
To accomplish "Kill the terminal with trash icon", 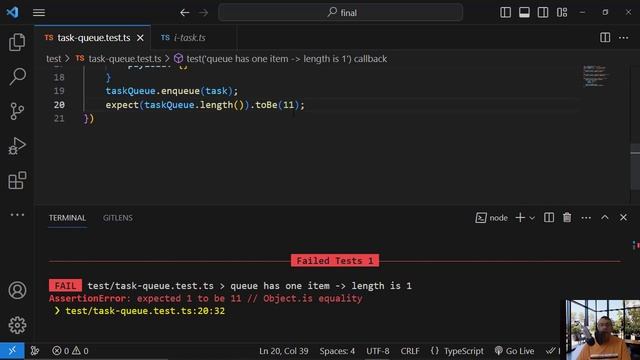I will click(567, 218).
